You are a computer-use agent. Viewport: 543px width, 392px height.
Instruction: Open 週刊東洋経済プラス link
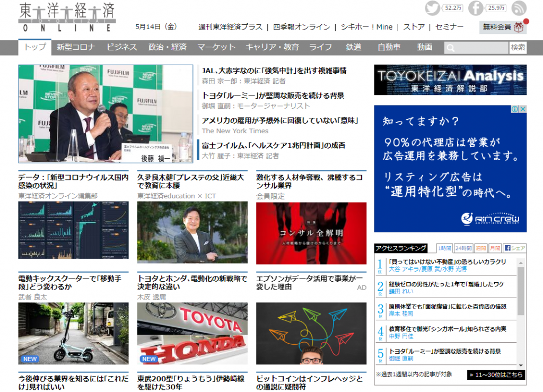point(230,27)
